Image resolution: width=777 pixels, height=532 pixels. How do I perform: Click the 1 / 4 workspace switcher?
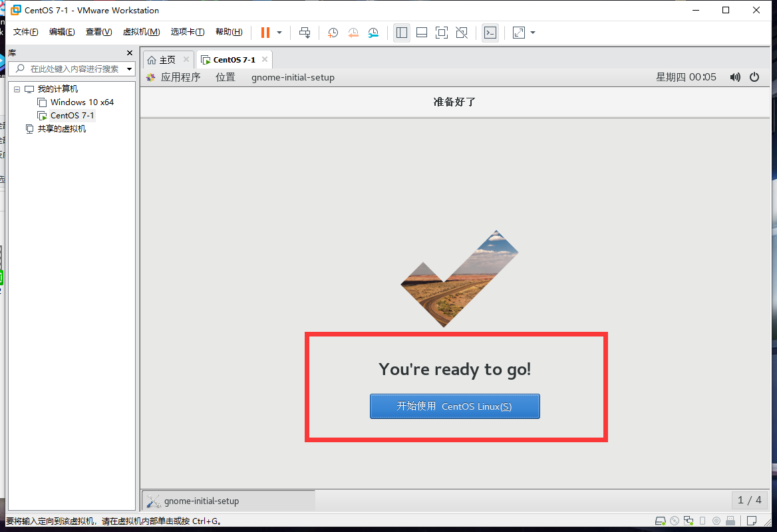(x=750, y=500)
